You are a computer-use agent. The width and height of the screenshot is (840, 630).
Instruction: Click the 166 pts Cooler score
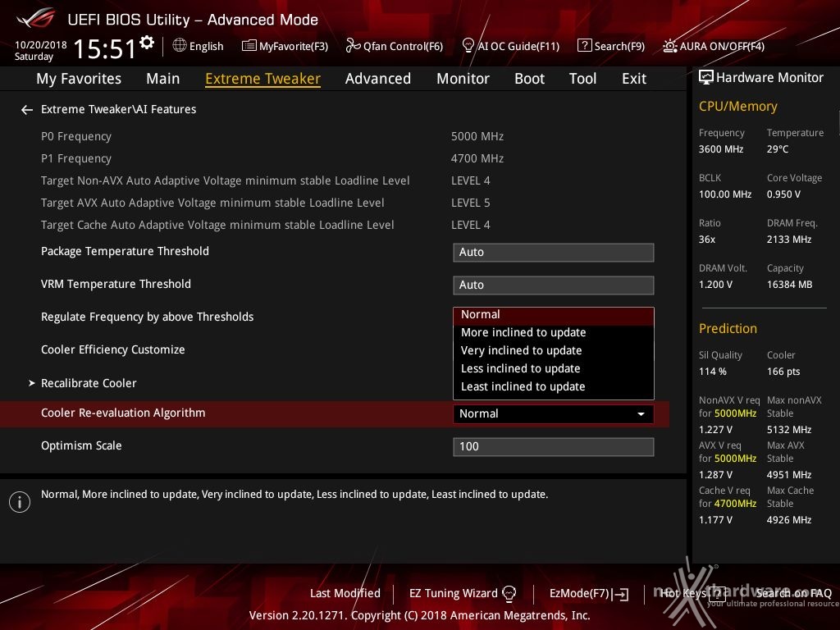click(783, 372)
